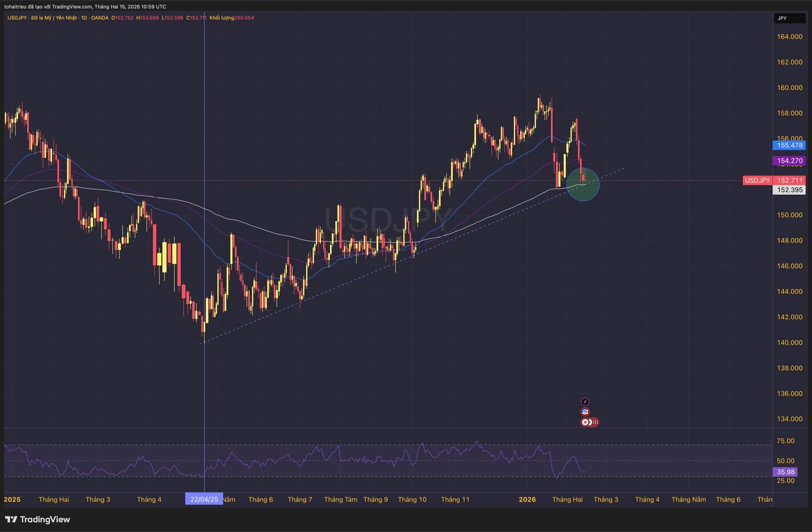Click the blue 155.478 moving average price label
This screenshot has width=812, height=532.
tap(789, 146)
